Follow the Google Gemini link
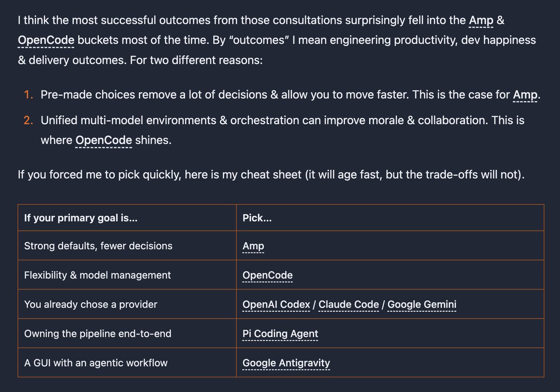Viewport: 560px width, 392px height. click(x=422, y=305)
